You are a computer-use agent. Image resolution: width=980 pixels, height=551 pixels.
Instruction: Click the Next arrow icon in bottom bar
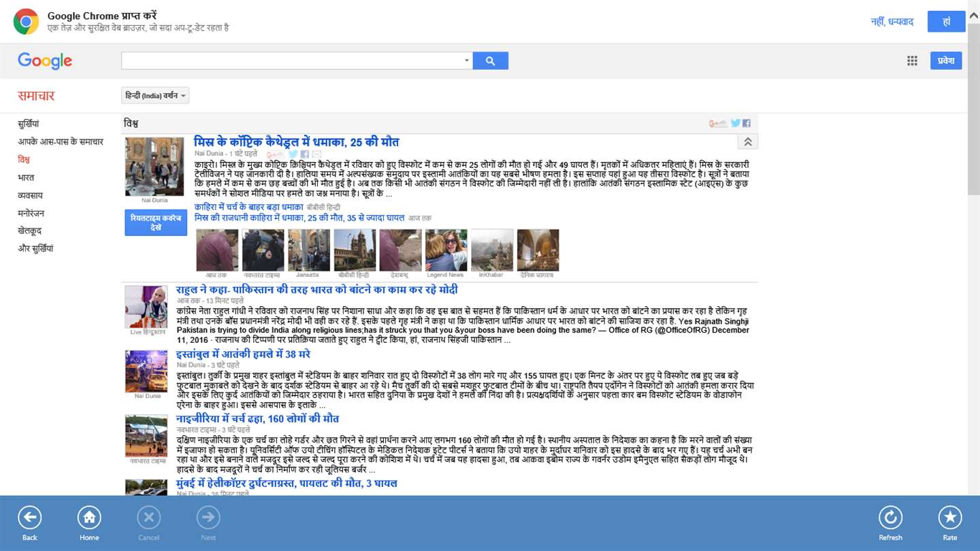pos(208,518)
